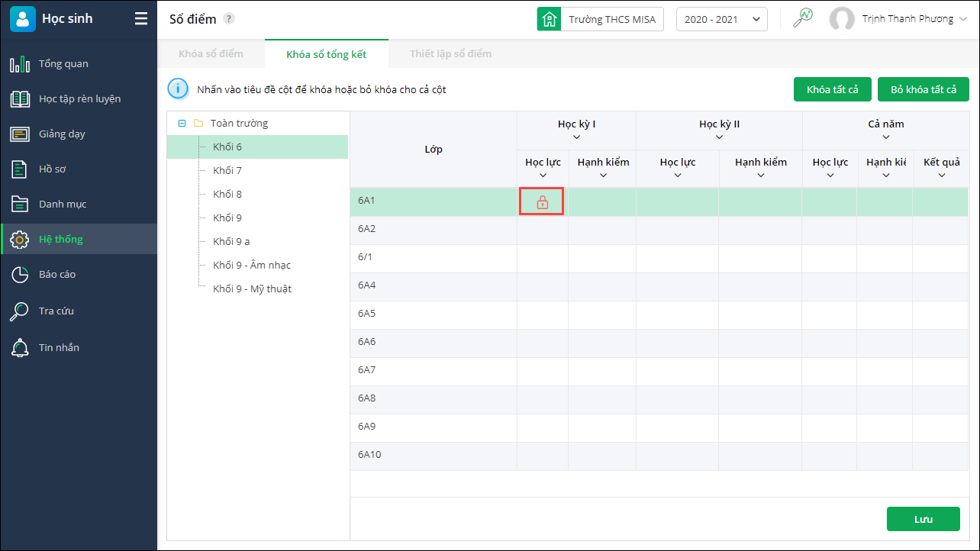This screenshot has height=551, width=980.
Task: Click class 6A5 in the table
Action: tap(434, 315)
